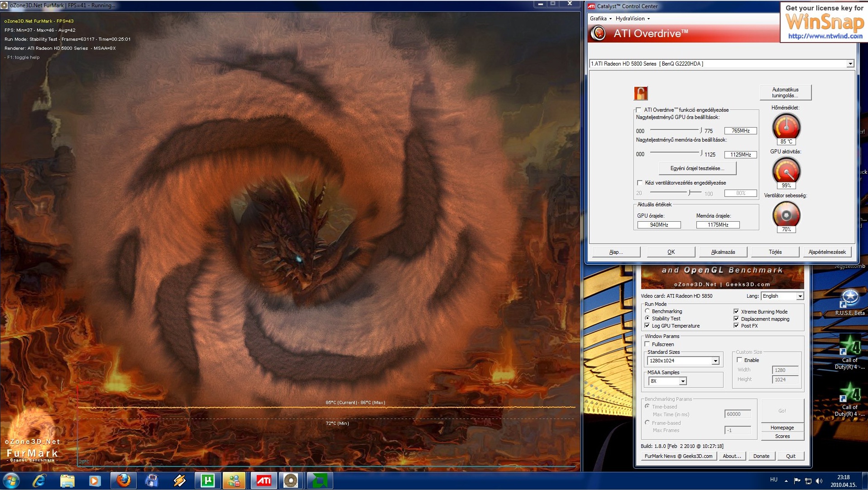Open FurMark Homepage button
This screenshot has height=490, width=868.
pos(782,428)
